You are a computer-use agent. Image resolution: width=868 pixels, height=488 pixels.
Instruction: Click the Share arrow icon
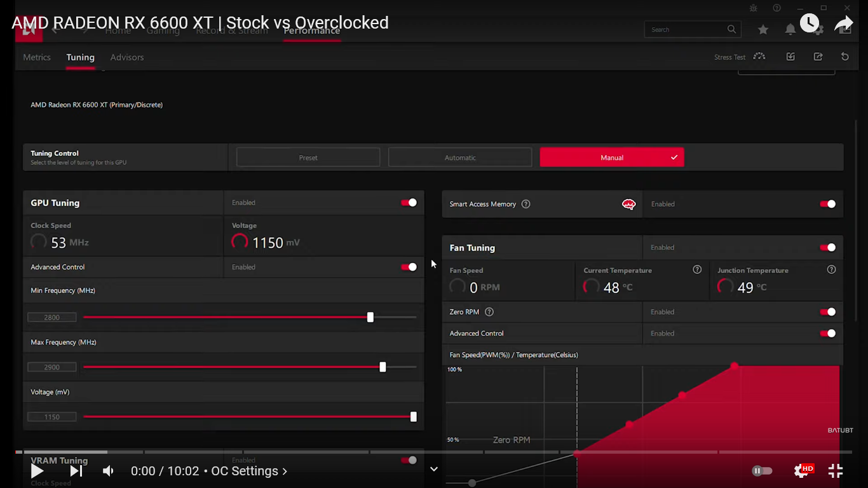(843, 24)
